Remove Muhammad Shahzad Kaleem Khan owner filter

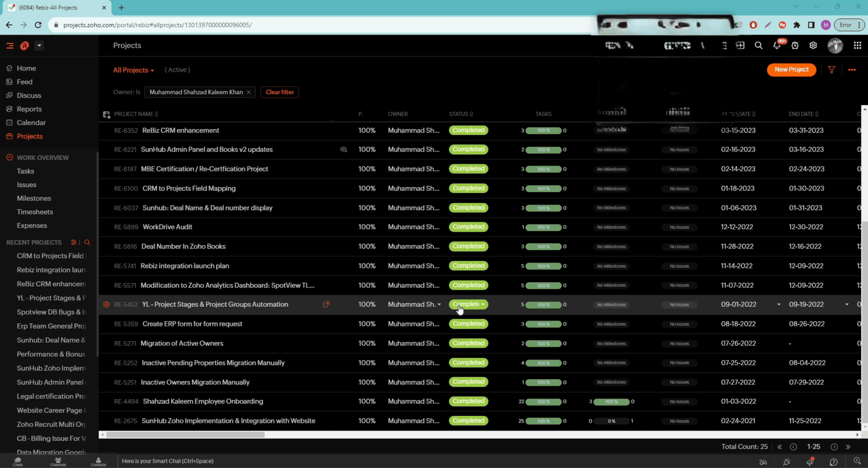tap(248, 92)
